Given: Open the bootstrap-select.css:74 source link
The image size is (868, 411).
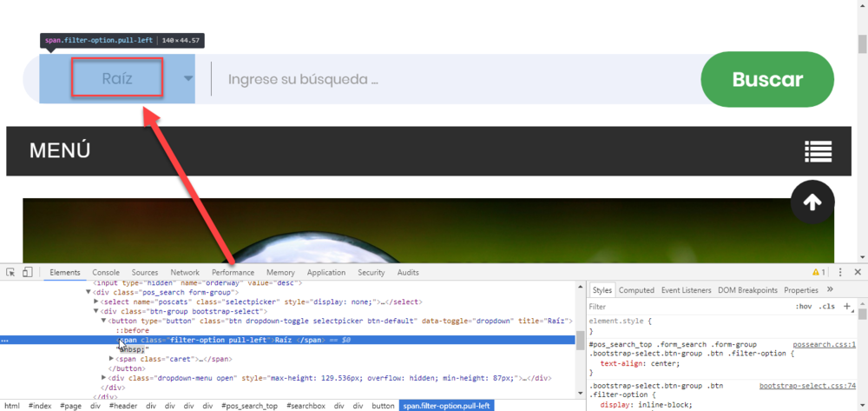Looking at the screenshot, I should [807, 386].
